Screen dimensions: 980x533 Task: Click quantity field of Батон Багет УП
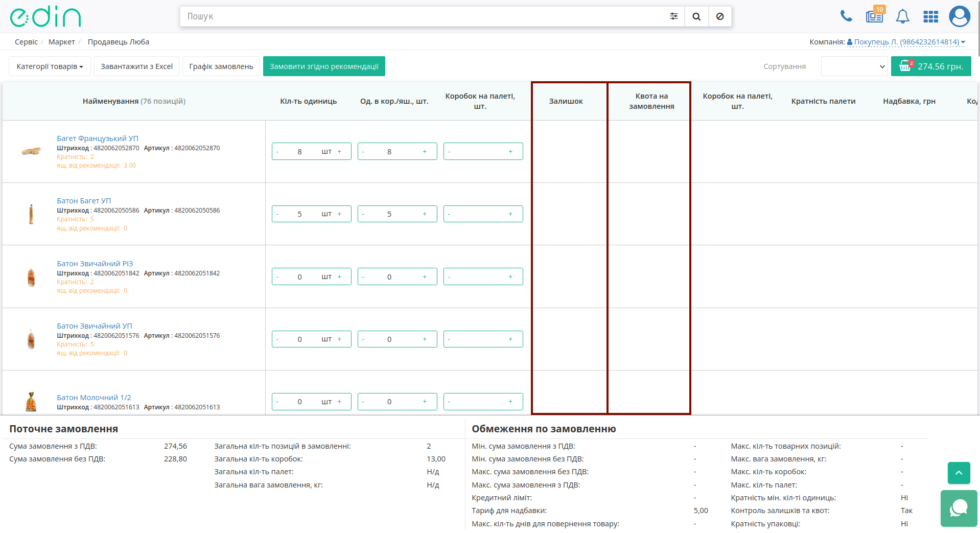[300, 214]
